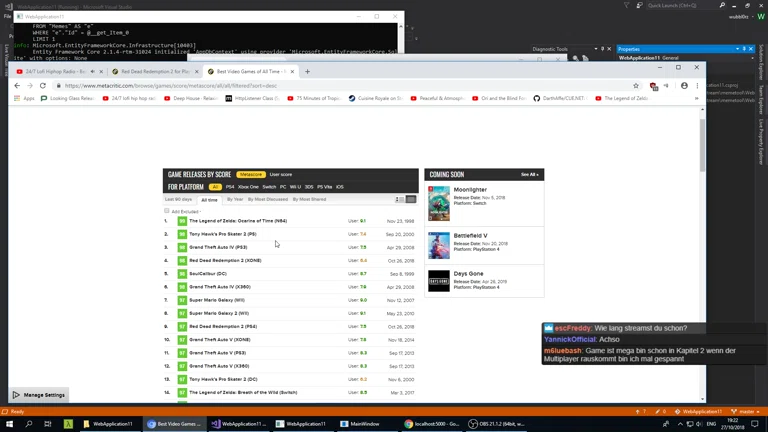Open the master branch selector in status bar
Image resolution: width=768 pixels, height=432 pixels.
pyautogui.click(x=745, y=411)
